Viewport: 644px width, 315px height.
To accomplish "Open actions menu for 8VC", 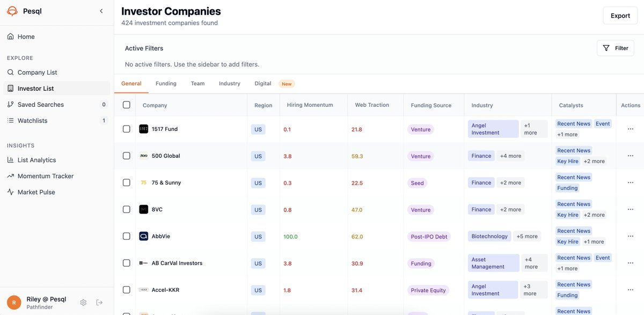I will pos(630,209).
